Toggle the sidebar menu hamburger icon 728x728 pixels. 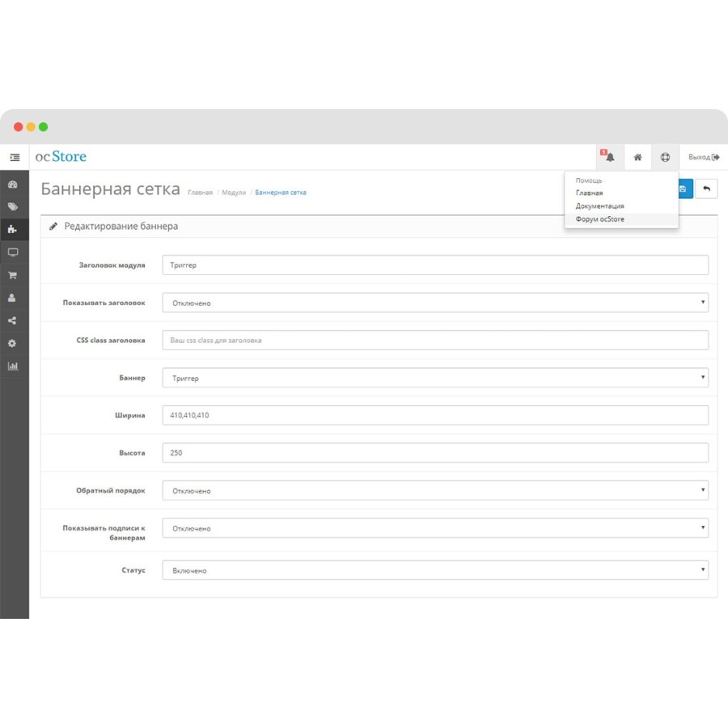(x=15, y=158)
